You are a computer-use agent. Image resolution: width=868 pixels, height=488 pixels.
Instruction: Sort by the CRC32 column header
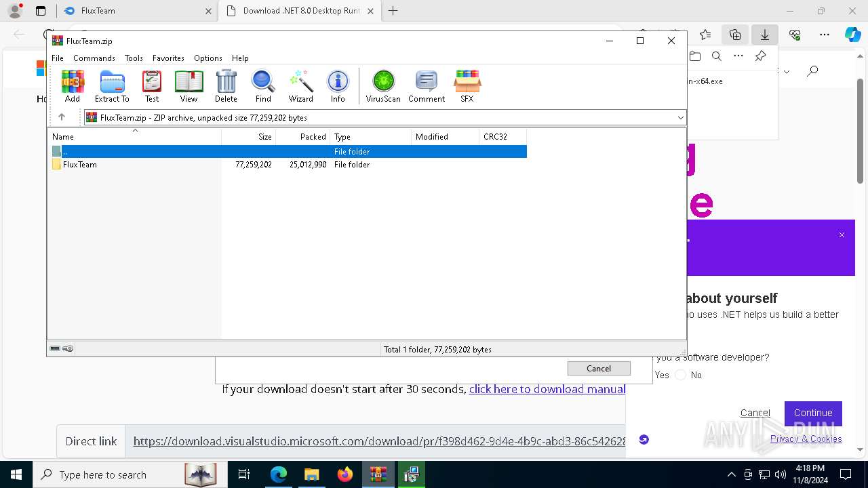(503, 136)
